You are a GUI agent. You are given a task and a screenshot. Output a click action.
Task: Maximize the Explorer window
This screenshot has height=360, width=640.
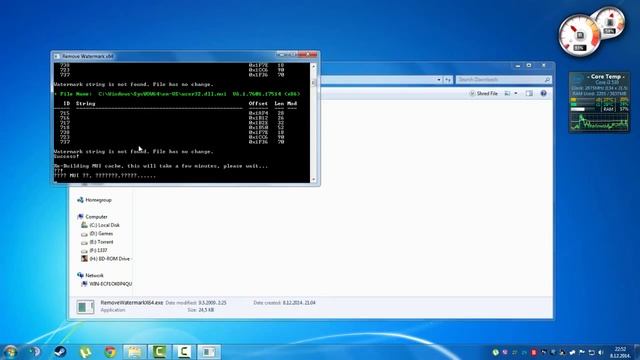coord(529,65)
